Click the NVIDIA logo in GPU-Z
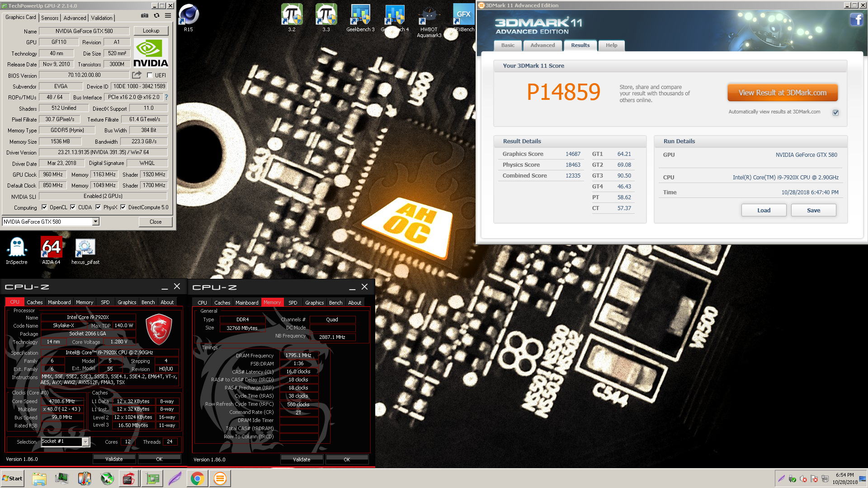The height and width of the screenshot is (488, 868). tap(151, 53)
